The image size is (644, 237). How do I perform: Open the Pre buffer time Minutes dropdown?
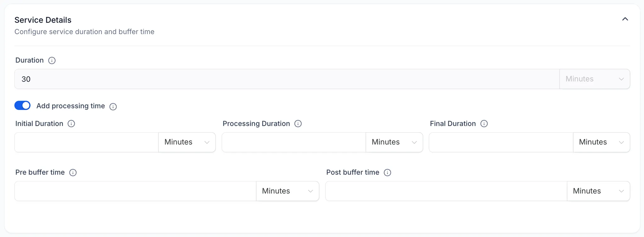288,191
